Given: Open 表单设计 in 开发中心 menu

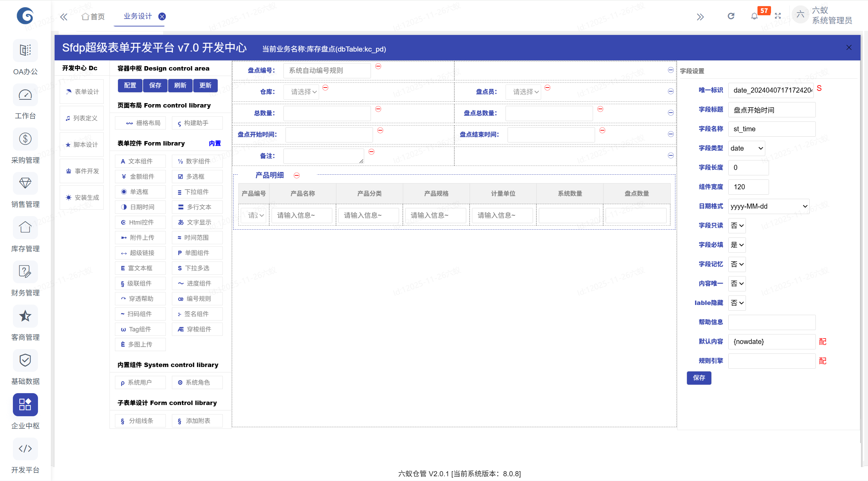Looking at the screenshot, I should (82, 92).
